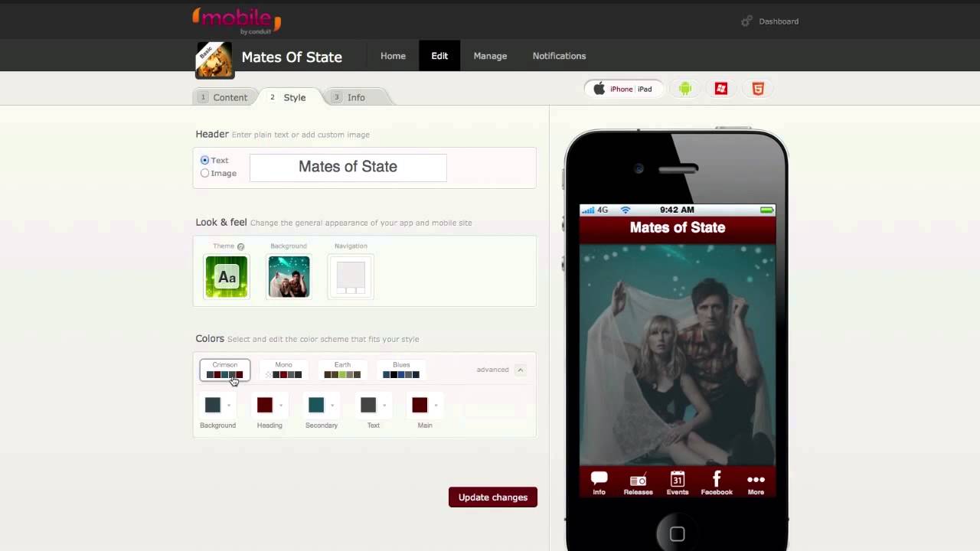Expand Main color dropdown arrow
980x551 pixels.
click(x=436, y=406)
